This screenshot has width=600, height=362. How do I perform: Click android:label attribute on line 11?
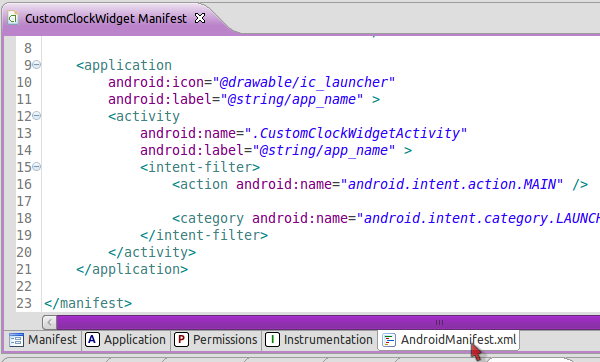160,99
